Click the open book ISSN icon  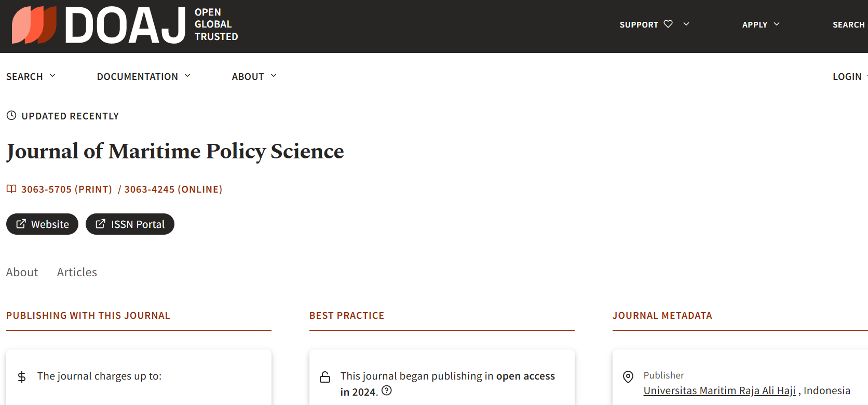(x=11, y=189)
